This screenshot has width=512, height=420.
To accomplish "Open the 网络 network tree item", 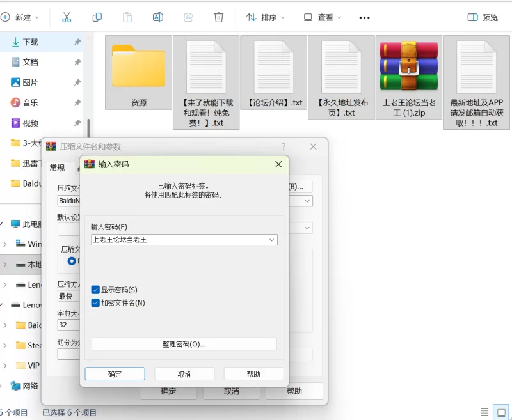I will 24,386.
